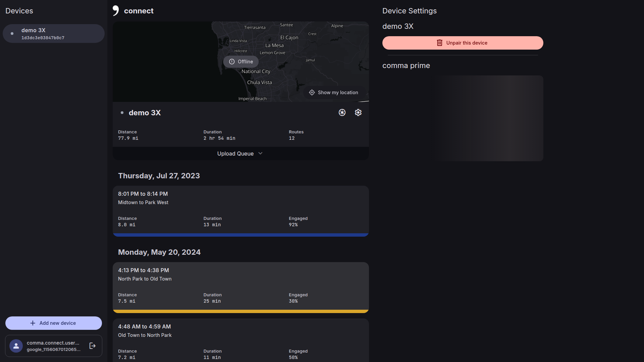Click connect title in header
Viewport: 644px width, 362px height.
click(x=139, y=11)
